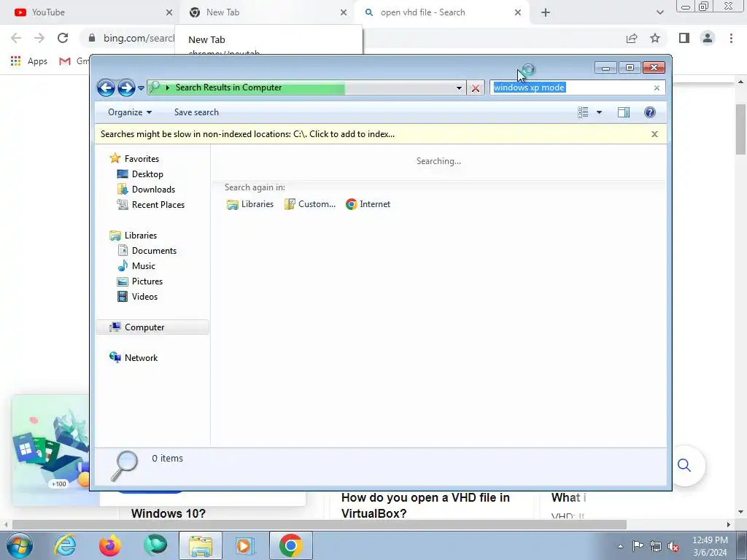Open Pictures library
747x560 pixels.
140,281
